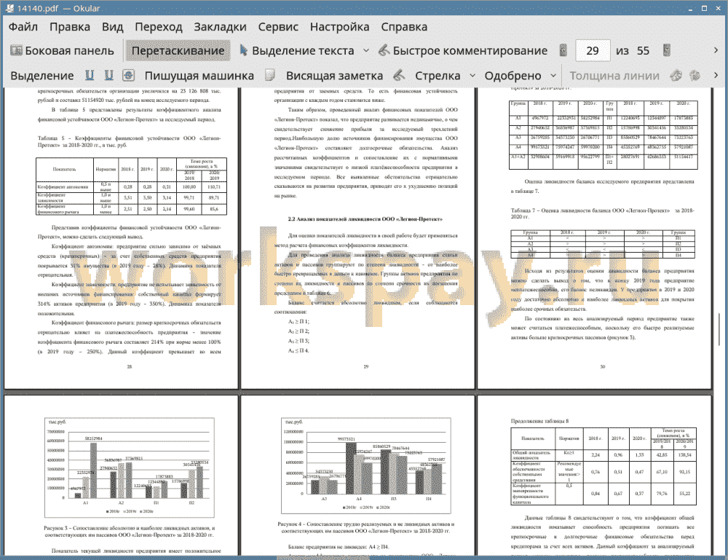Open the Переход menu

(159, 27)
